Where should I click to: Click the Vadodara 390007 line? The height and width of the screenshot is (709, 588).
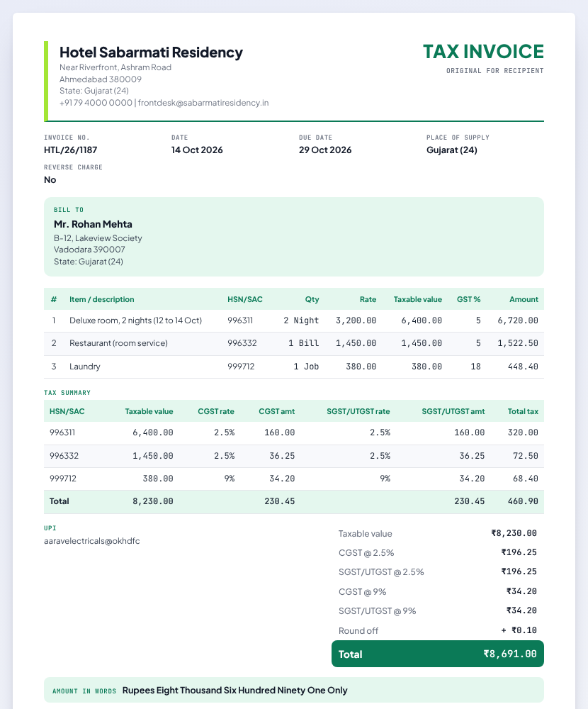point(89,250)
